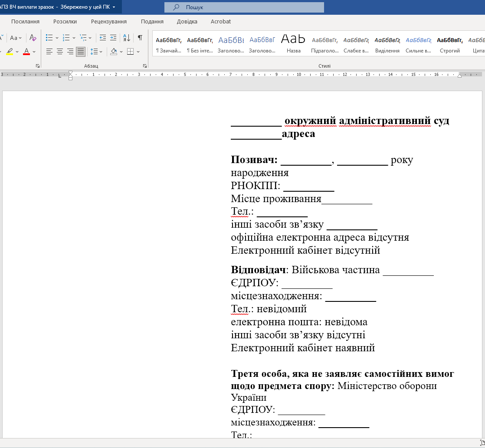This screenshot has height=448, width=485.
Task: Open the Рецензування tab
Action: pos(109,21)
